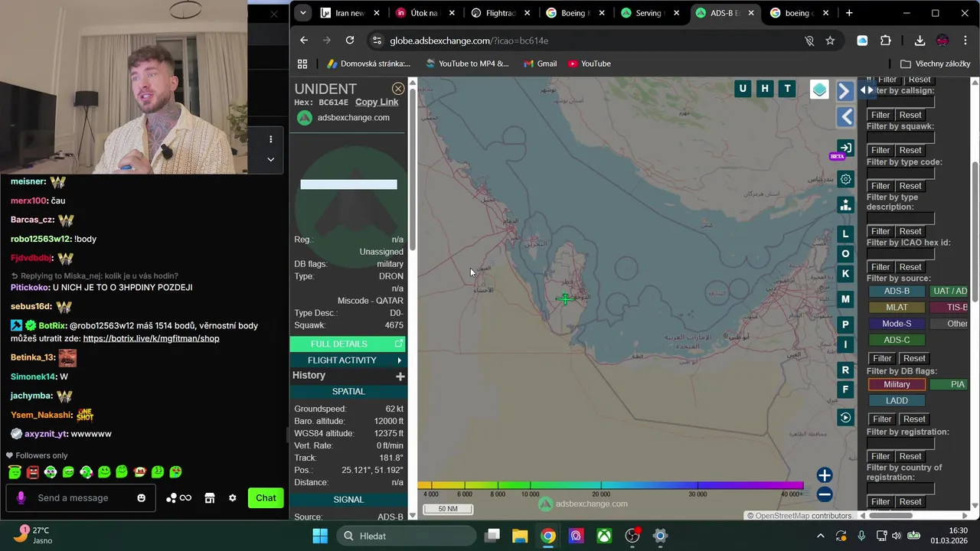This screenshot has width=980, height=551.
Task: Toggle the I map option button
Action: 845,344
